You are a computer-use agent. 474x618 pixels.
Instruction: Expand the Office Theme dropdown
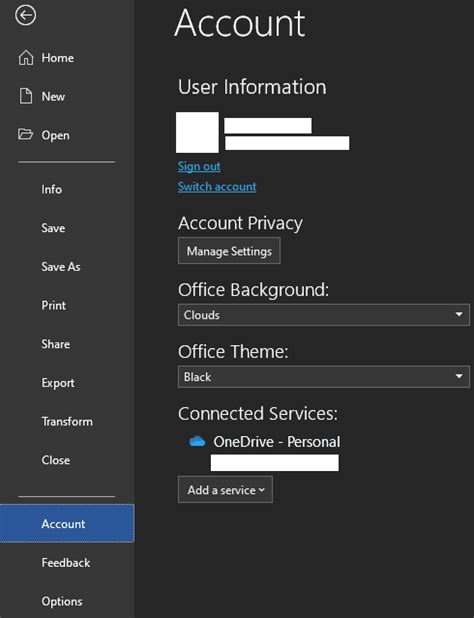(x=324, y=377)
